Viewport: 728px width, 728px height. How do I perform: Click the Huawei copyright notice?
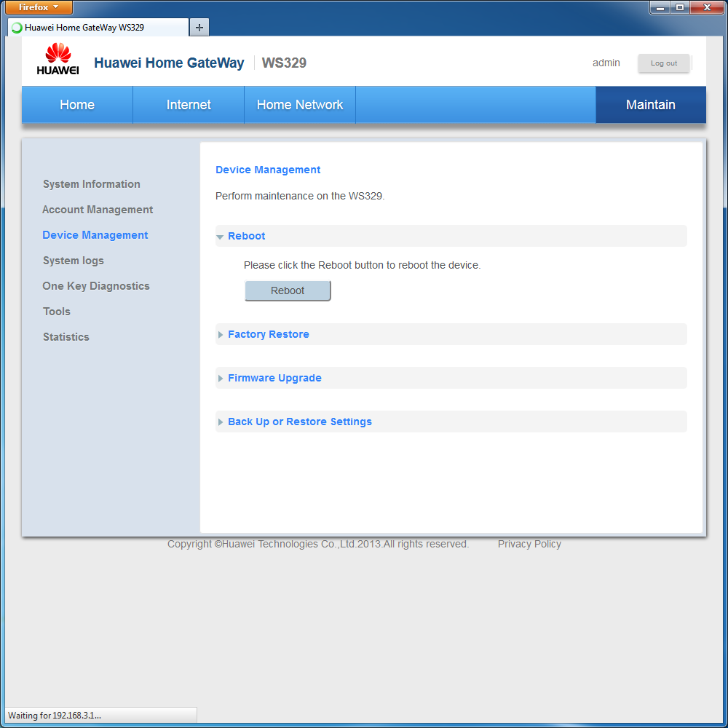tap(318, 544)
